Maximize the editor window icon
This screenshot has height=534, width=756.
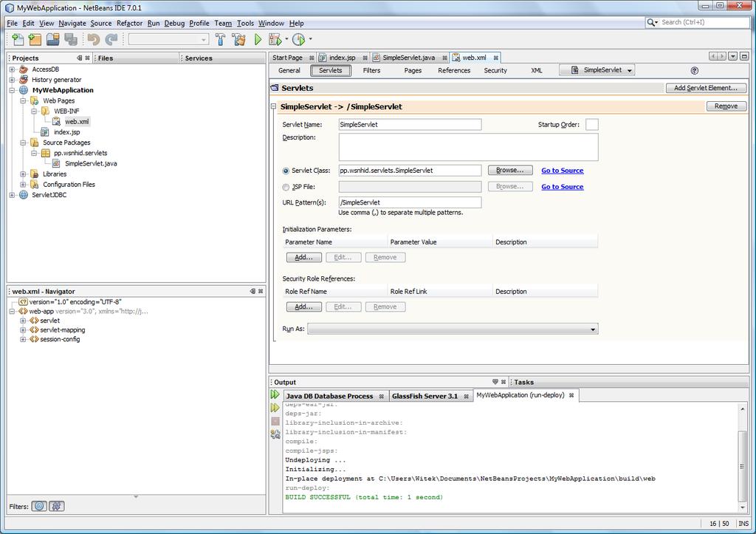pos(744,56)
